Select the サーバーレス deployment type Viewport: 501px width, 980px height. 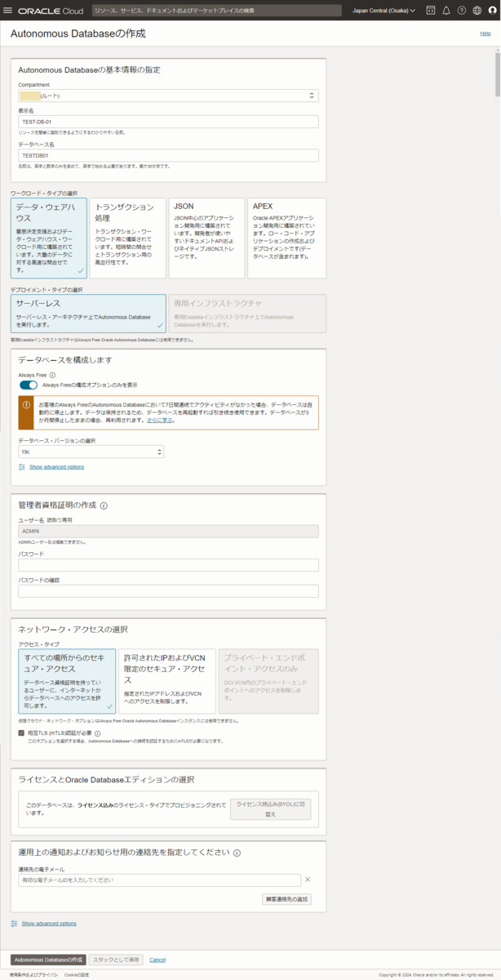[88, 314]
